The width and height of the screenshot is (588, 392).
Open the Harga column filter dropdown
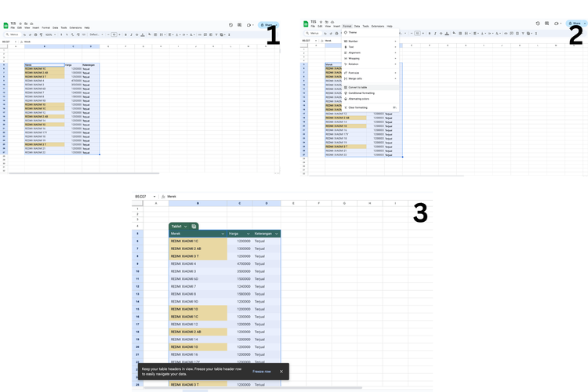(x=248, y=234)
